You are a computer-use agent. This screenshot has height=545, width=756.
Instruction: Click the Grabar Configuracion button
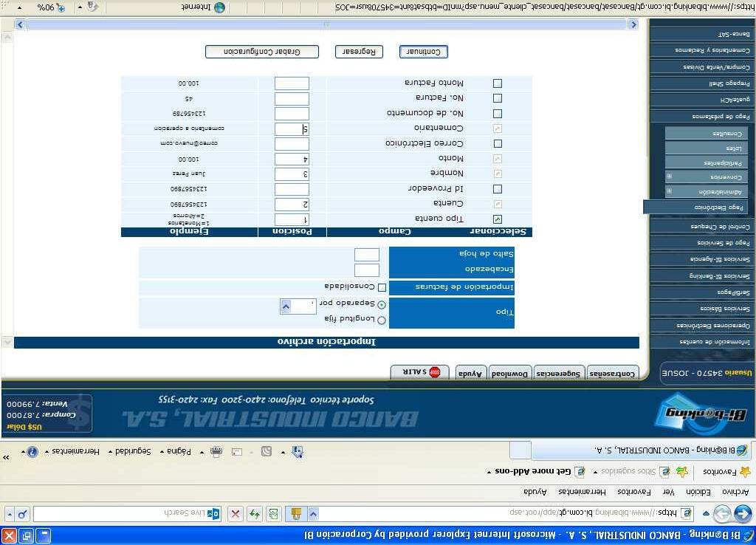[262, 52]
